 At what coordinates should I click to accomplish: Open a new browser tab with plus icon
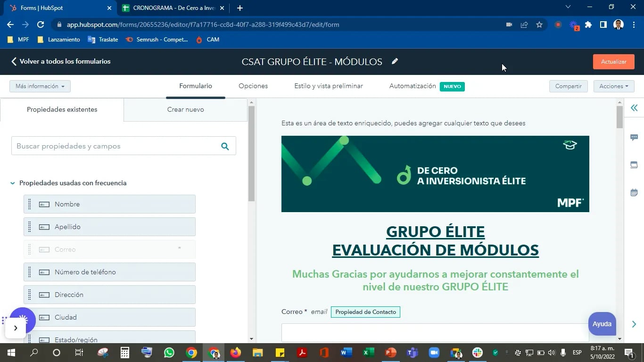point(240,8)
